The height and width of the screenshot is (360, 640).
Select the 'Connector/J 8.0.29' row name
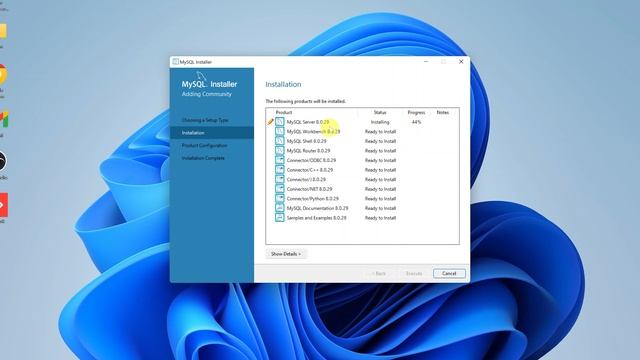[x=306, y=180]
